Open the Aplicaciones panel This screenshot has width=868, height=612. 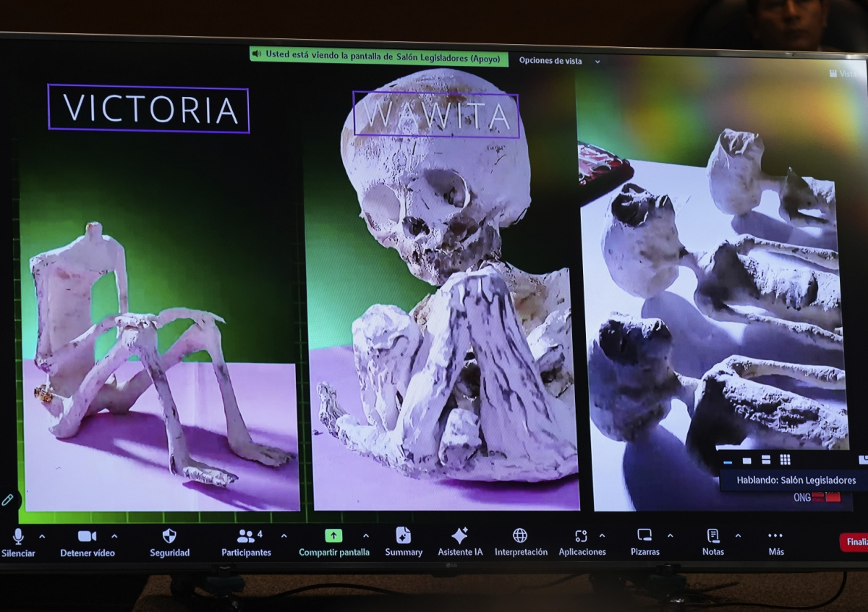581,536
